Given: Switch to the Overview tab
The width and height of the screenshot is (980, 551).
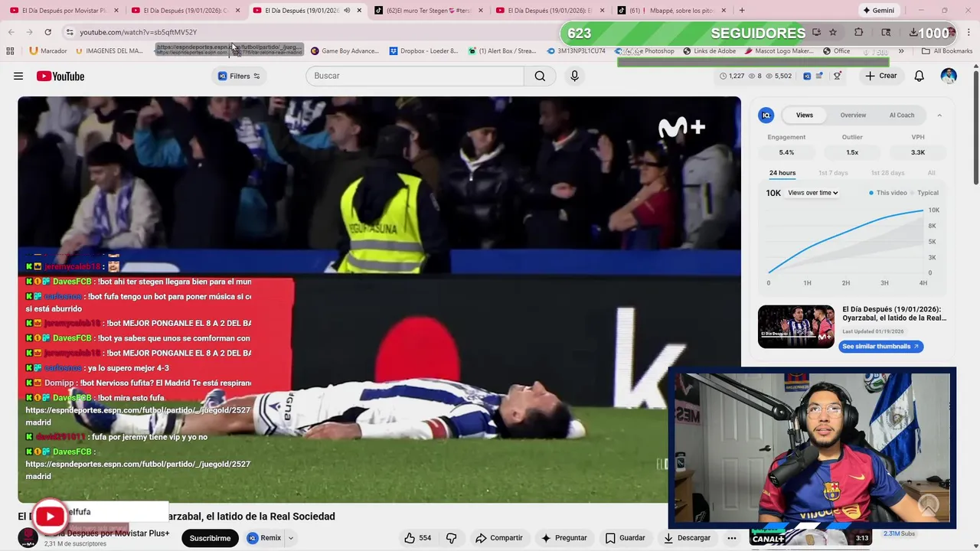Looking at the screenshot, I should coord(853,116).
